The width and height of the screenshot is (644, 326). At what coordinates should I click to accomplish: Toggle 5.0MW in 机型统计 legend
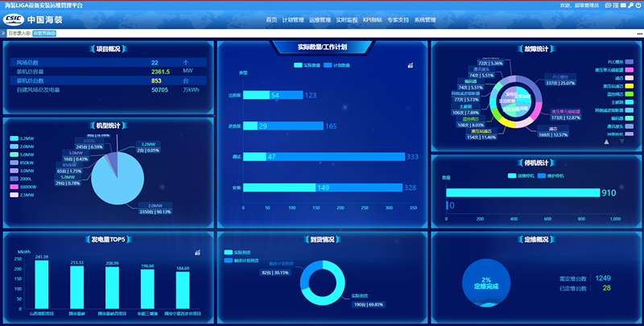[23, 155]
